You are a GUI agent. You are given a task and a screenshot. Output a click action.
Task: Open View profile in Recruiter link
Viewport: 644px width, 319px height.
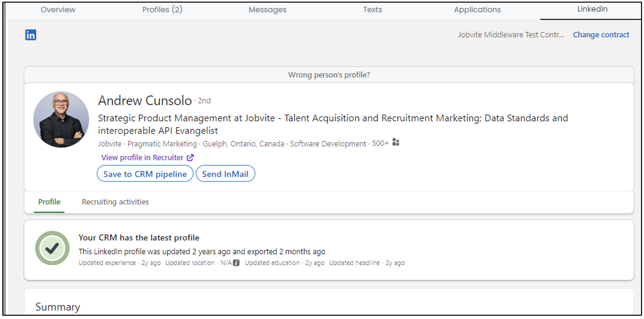[147, 158]
